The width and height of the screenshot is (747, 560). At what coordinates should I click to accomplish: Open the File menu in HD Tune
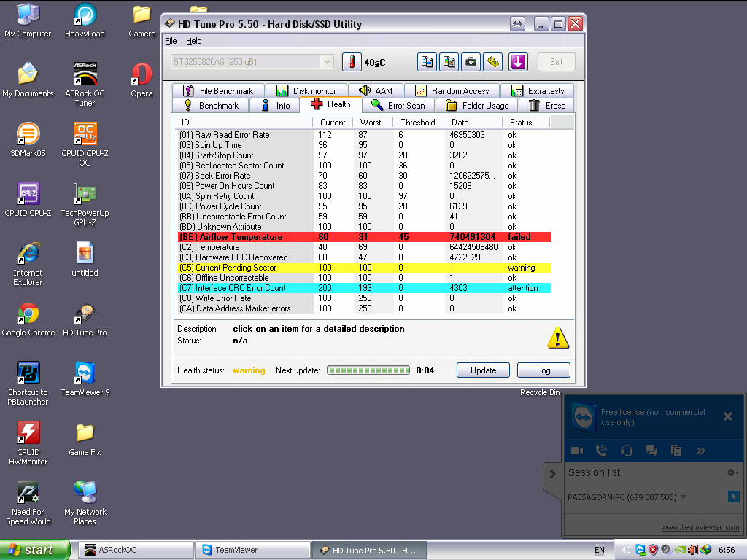click(x=171, y=41)
